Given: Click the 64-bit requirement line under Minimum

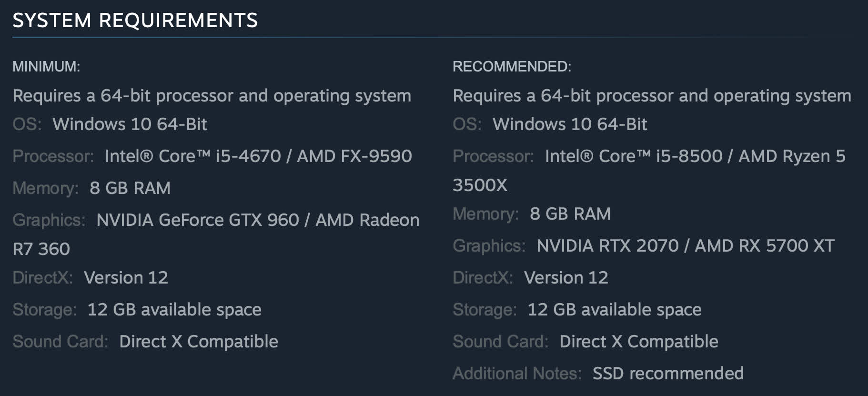Looking at the screenshot, I should 212,96.
